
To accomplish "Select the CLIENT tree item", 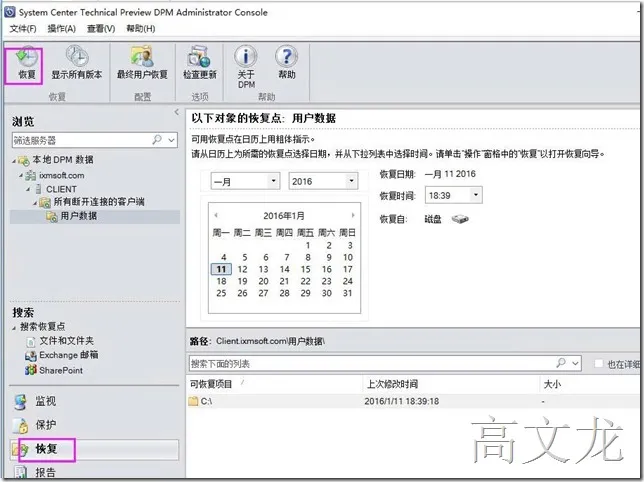I will (x=61, y=189).
